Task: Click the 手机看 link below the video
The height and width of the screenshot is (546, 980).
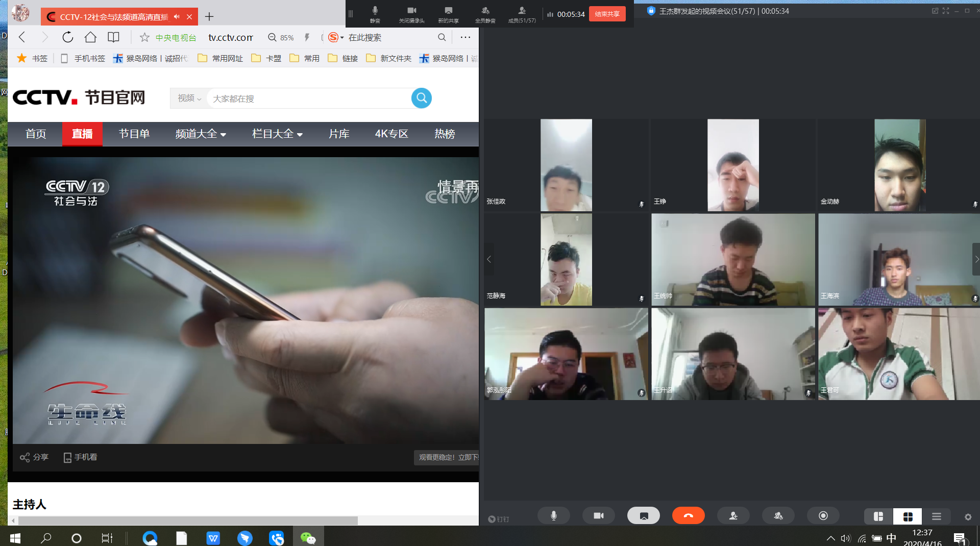Action: pyautogui.click(x=80, y=457)
